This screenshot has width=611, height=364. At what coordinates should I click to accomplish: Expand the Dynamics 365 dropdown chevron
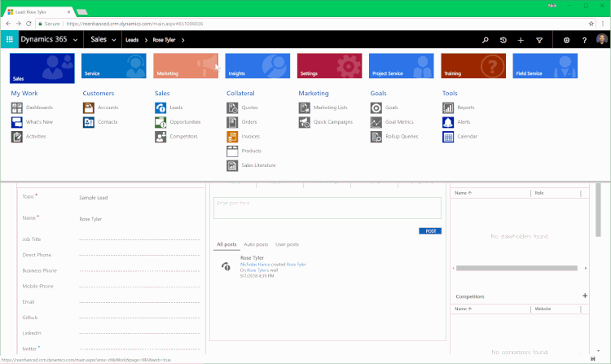(75, 40)
